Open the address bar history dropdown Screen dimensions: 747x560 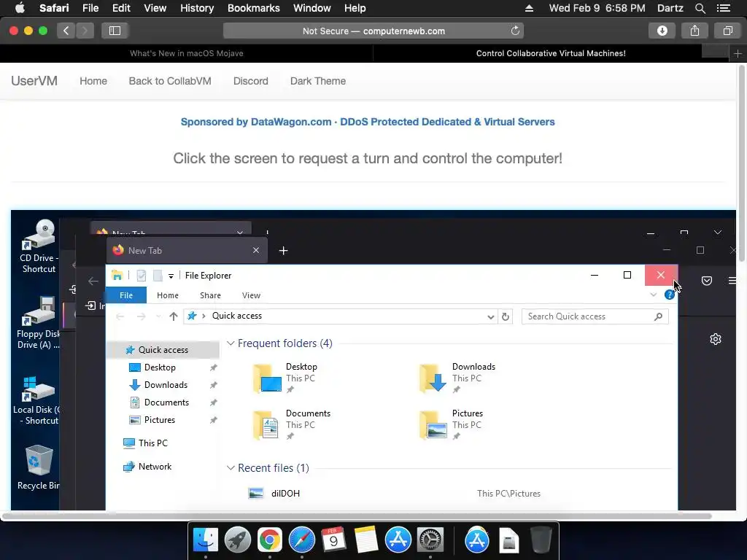491,316
